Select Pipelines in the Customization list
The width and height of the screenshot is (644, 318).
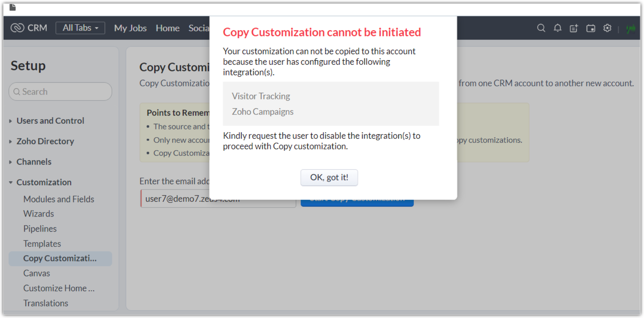40,229
